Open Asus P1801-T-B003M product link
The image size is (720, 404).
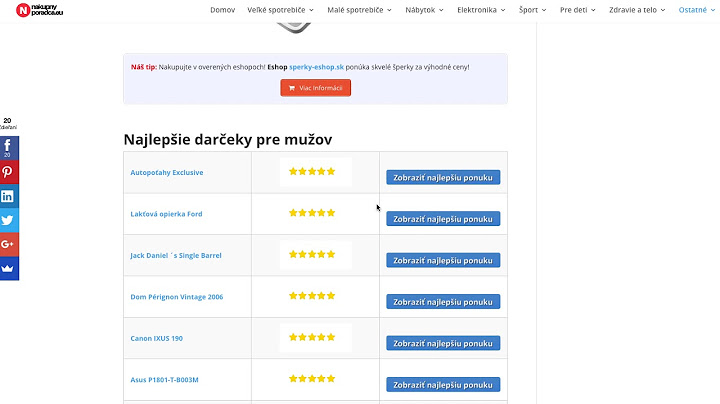[x=164, y=380]
